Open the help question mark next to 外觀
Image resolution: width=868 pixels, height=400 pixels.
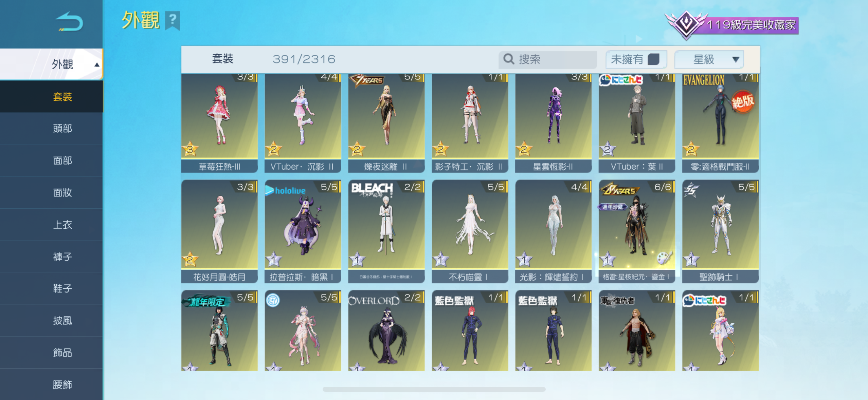click(173, 21)
